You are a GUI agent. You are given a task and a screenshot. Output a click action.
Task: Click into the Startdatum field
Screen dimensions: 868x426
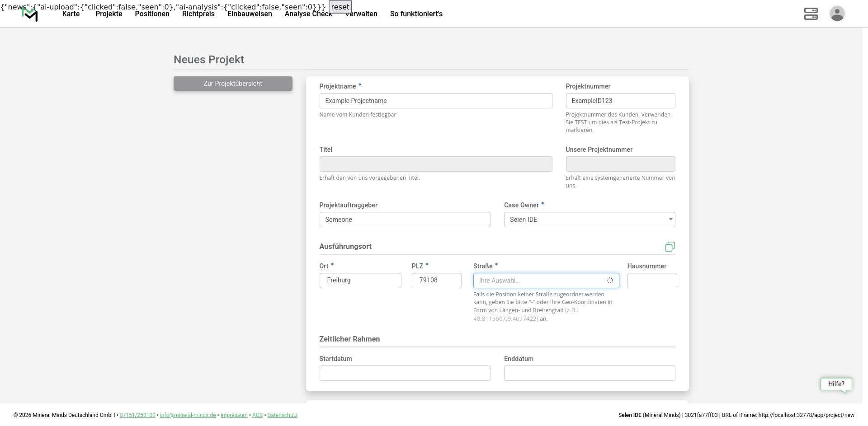[x=405, y=373]
